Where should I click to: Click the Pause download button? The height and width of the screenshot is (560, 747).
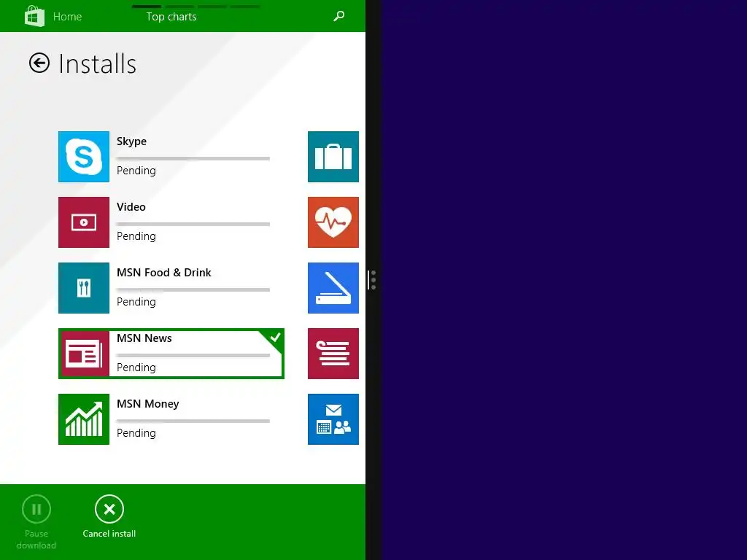coord(36,522)
